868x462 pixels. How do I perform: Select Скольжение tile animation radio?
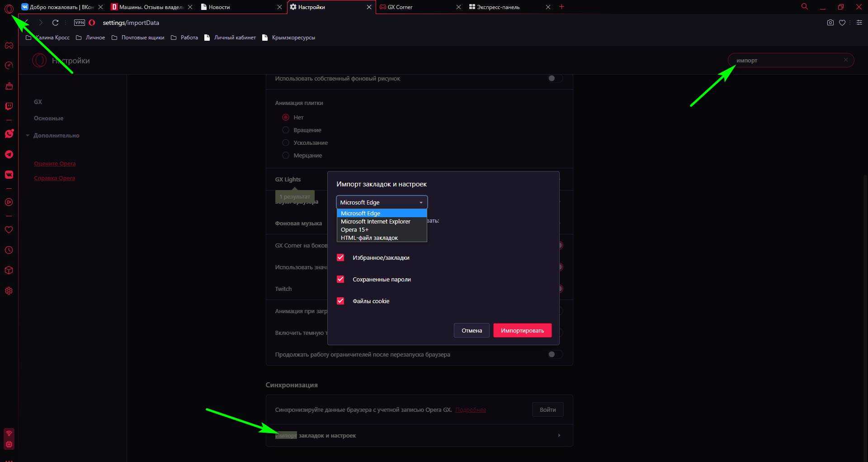286,143
